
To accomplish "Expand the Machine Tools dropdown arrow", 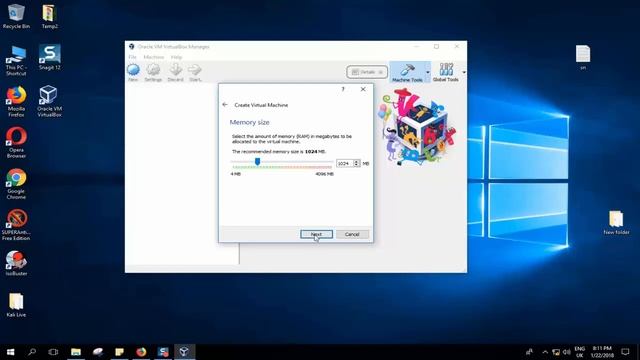I will (428, 73).
